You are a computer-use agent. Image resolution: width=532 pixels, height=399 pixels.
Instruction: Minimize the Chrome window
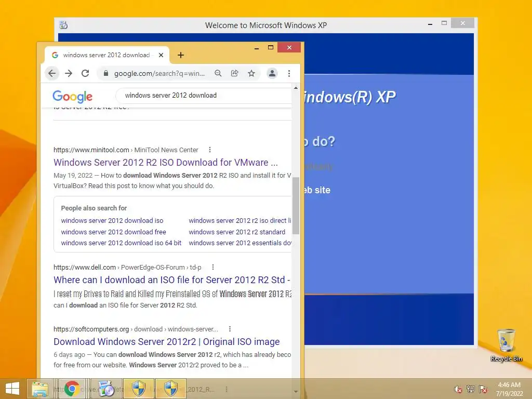pos(257,48)
